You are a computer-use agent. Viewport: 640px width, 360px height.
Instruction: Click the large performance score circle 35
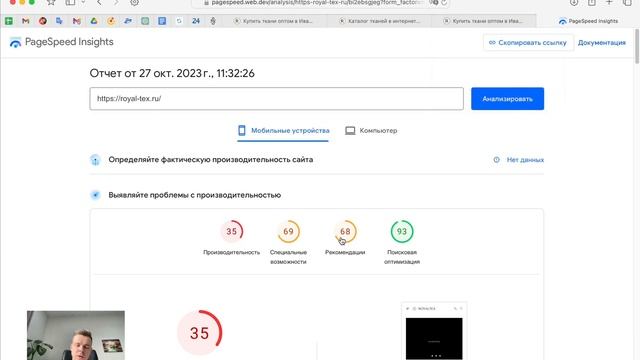tap(200, 333)
